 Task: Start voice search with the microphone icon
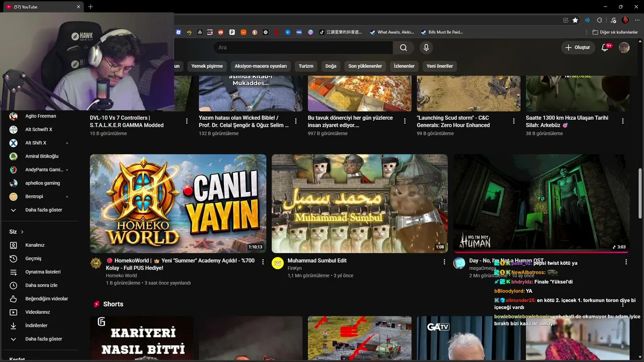(426, 48)
